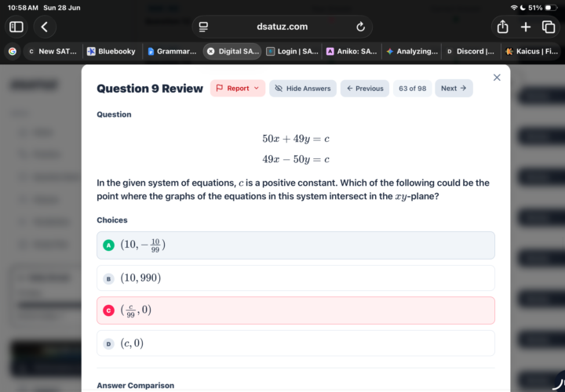This screenshot has height=392, width=565.
Task: Open the Report dropdown
Action: (x=238, y=89)
